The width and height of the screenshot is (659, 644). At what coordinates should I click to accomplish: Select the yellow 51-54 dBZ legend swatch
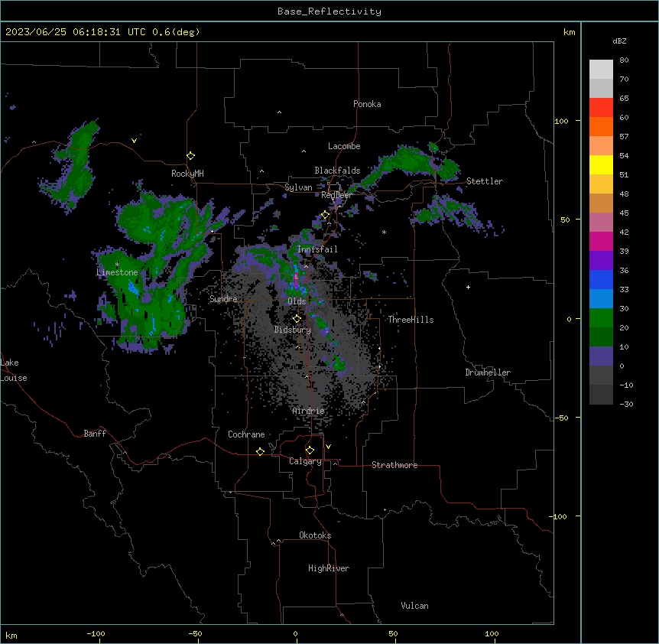click(x=601, y=164)
